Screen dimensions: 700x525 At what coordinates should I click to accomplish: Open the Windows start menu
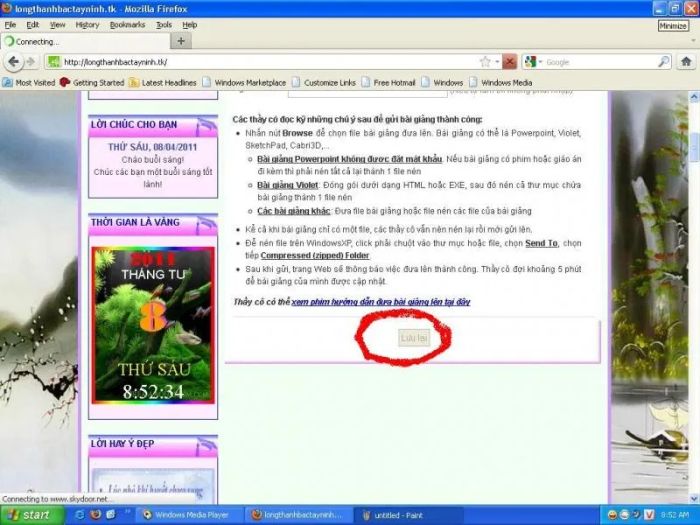pos(31,515)
